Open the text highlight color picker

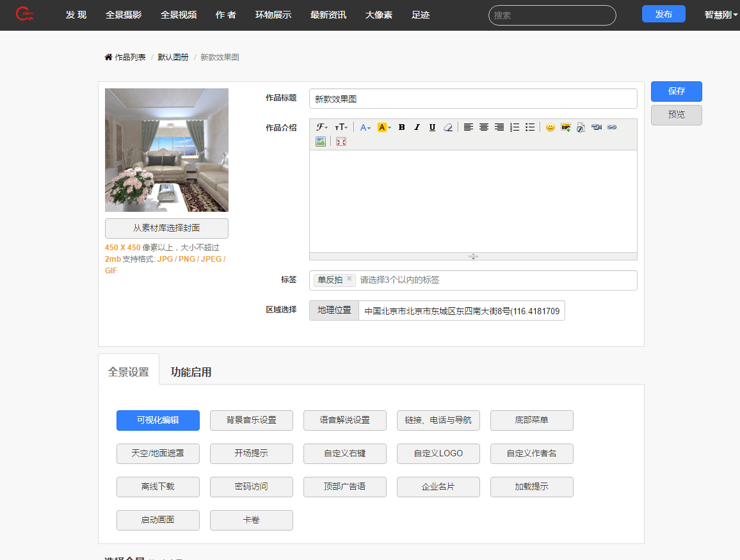click(x=383, y=127)
